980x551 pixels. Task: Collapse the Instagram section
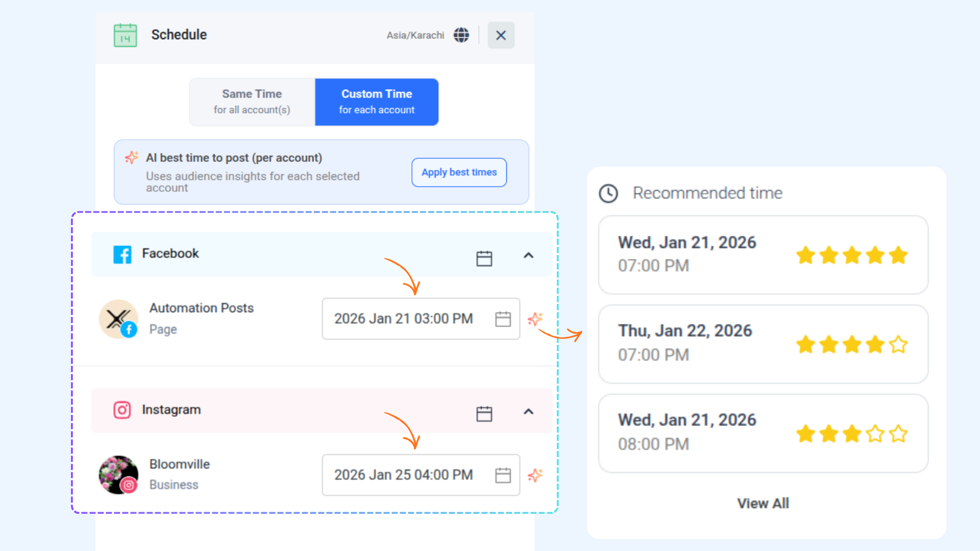point(528,411)
